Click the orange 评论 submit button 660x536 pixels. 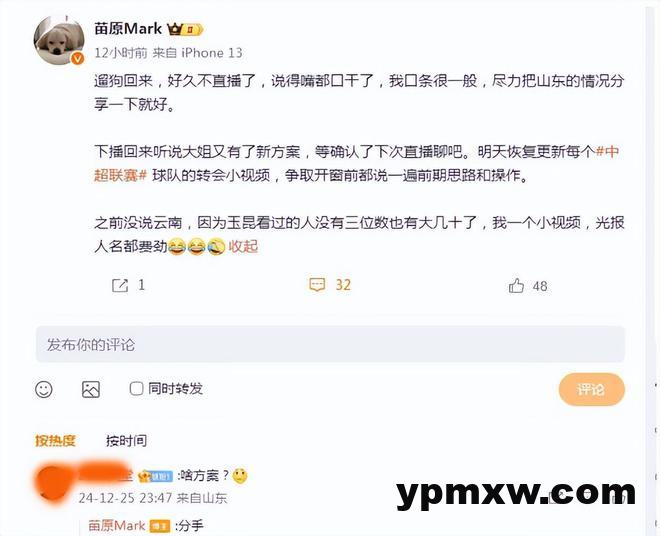tap(591, 389)
